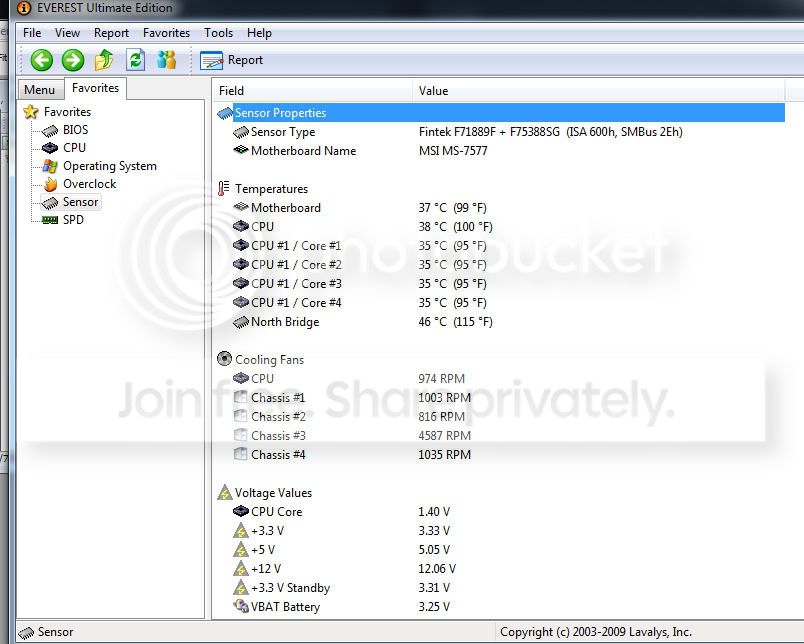This screenshot has height=644, width=804.
Task: Click the Chassis #4 case icon
Action: [x=240, y=454]
